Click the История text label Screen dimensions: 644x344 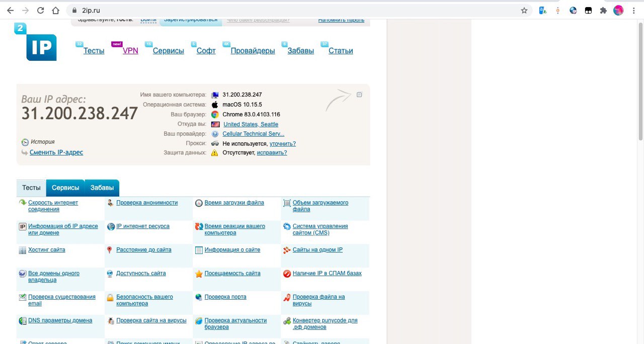(x=43, y=142)
